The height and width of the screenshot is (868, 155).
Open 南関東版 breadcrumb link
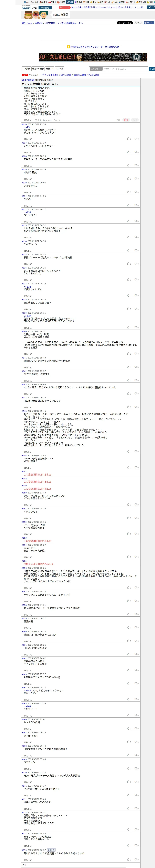click(x=39, y=23)
